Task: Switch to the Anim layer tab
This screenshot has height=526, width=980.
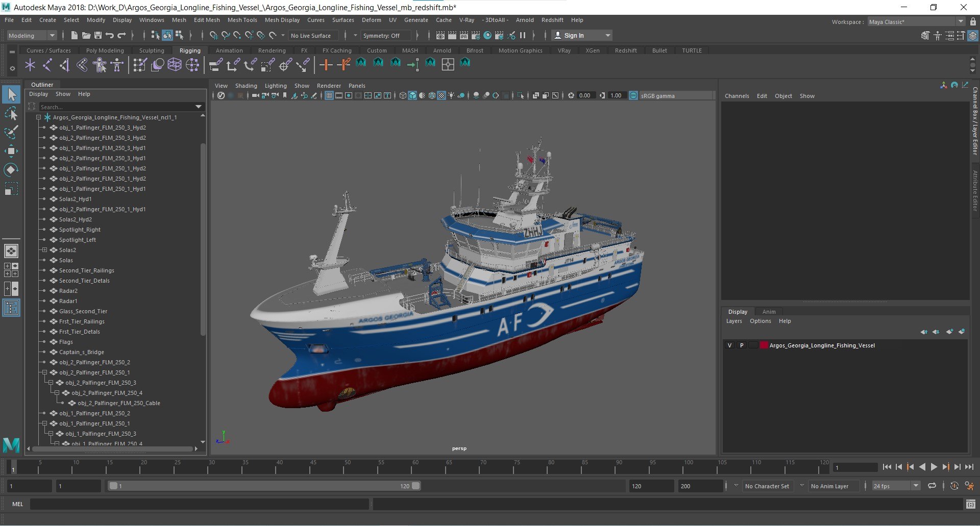Action: (769, 312)
